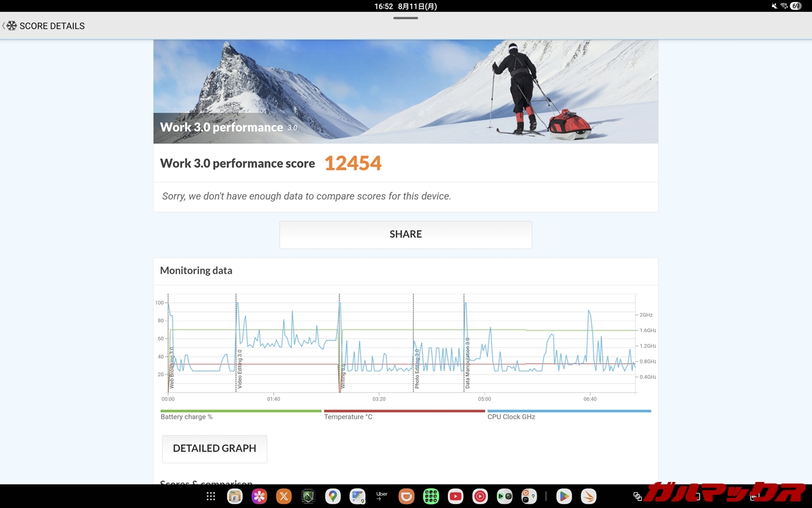Screen dimensions: 812x508
Task: Tap the window drag handle at top
Action: coord(405,18)
